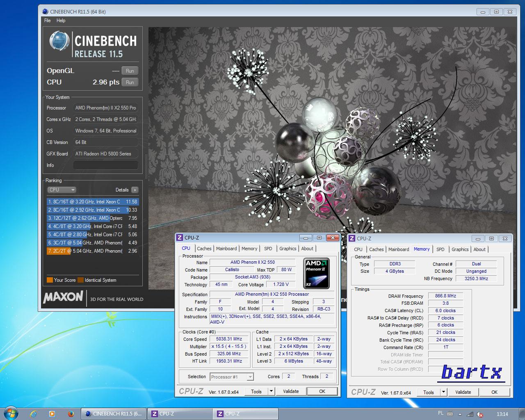
Task: Click OK in left CPU-Z
Action: coord(322,391)
